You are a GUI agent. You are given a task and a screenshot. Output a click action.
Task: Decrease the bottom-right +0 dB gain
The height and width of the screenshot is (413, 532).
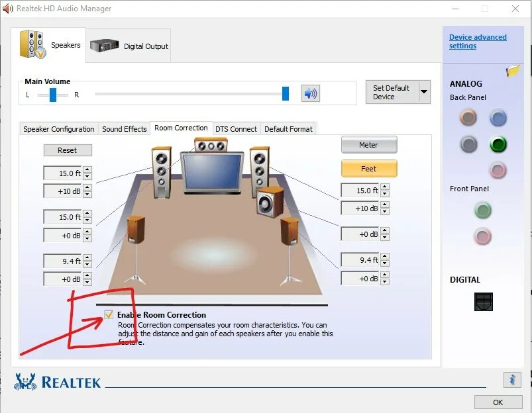pyautogui.click(x=385, y=282)
